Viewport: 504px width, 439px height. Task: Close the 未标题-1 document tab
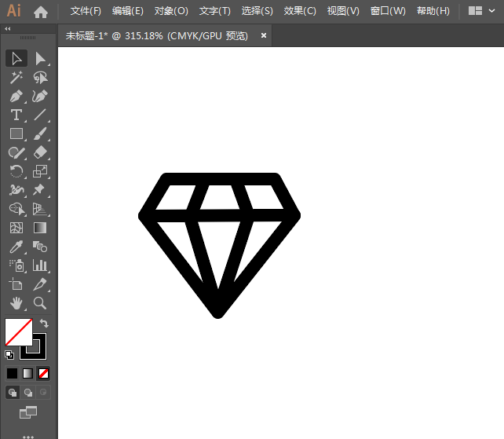264,35
